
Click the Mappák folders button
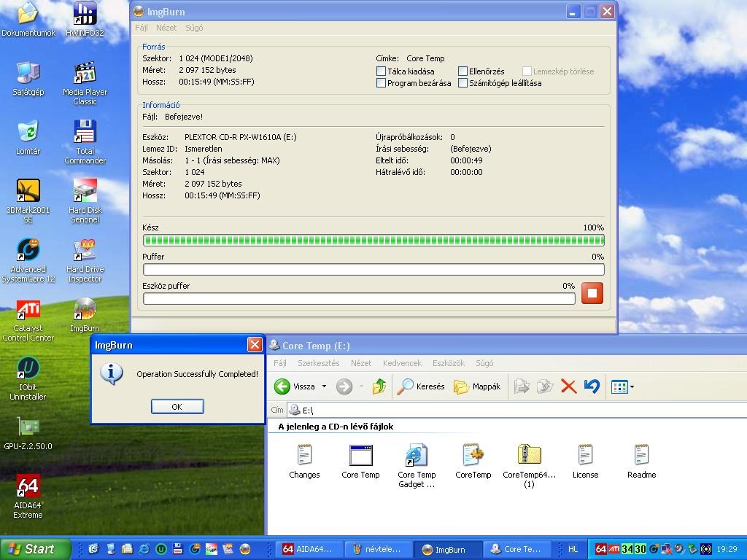(477, 386)
